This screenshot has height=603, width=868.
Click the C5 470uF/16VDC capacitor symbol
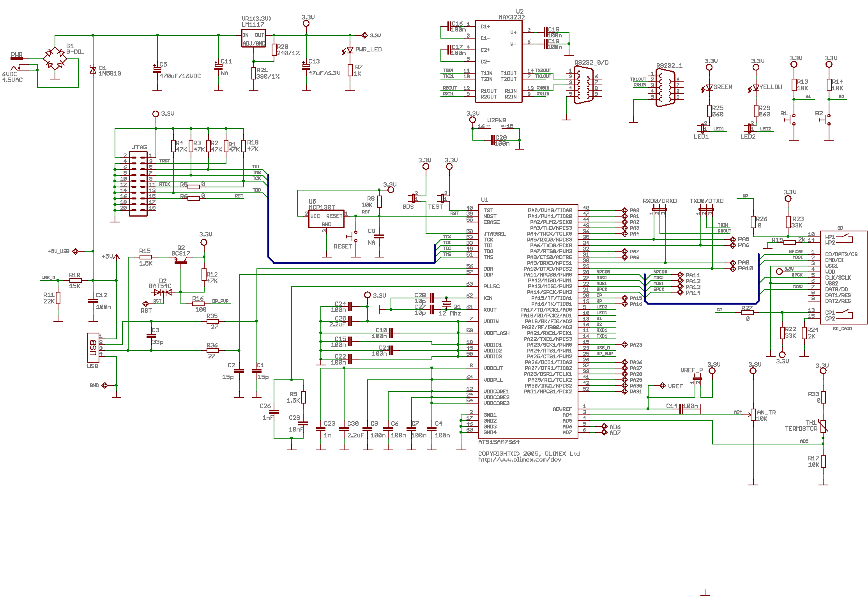157,69
